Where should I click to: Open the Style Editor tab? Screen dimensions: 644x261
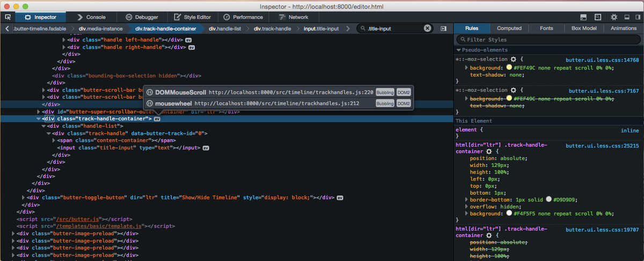click(192, 17)
